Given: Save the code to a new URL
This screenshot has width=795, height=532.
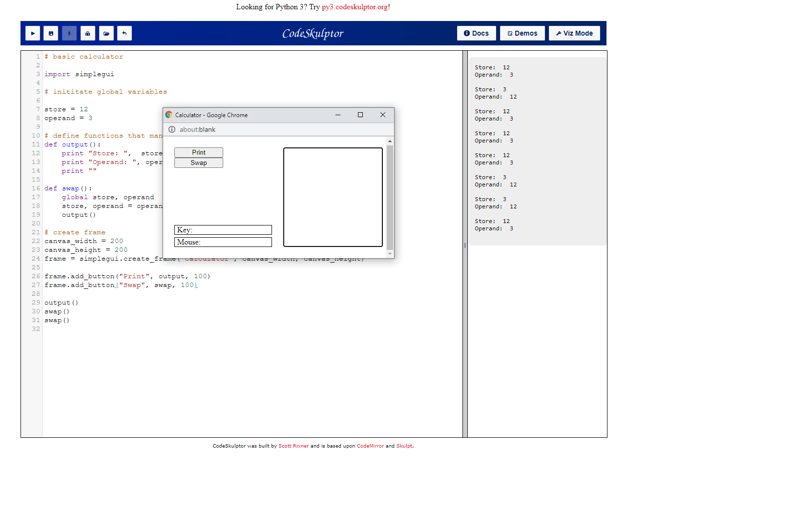Looking at the screenshot, I should pyautogui.click(x=51, y=33).
